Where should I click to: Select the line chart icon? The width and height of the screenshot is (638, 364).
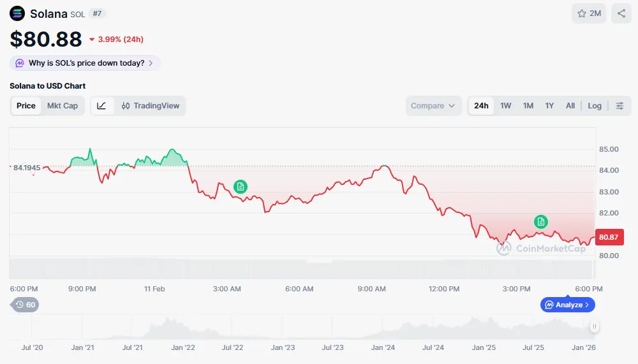102,106
